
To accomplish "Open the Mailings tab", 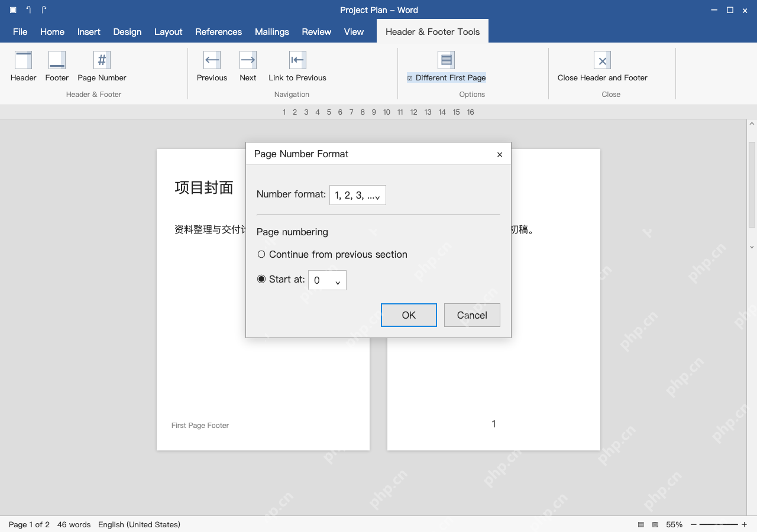I will pyautogui.click(x=272, y=32).
